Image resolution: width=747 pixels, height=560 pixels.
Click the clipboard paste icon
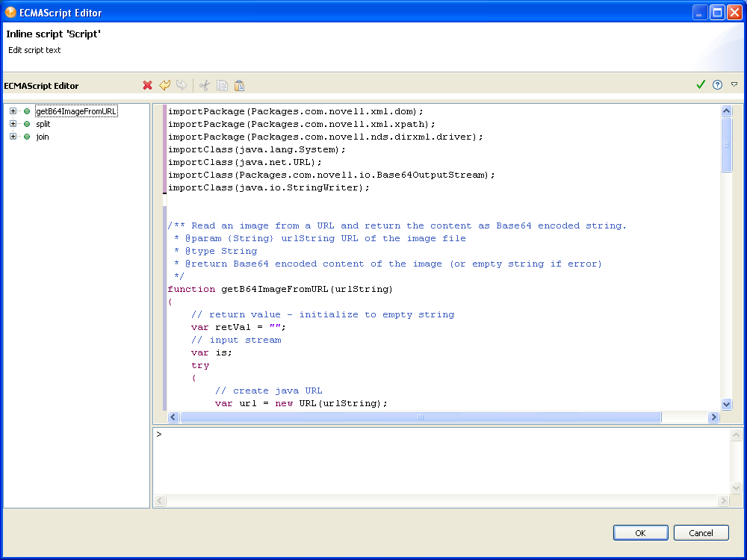[x=239, y=85]
